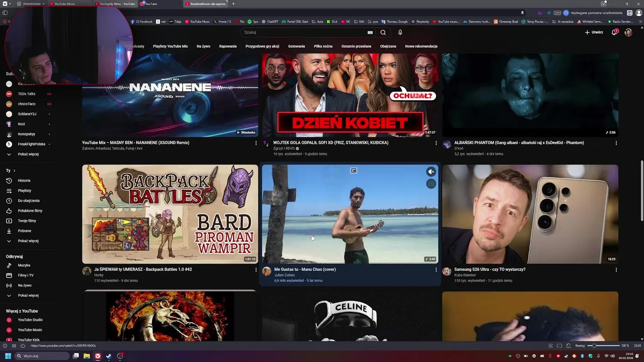Open Twoje filmy in sidebar
The image size is (644, 362).
[28, 221]
